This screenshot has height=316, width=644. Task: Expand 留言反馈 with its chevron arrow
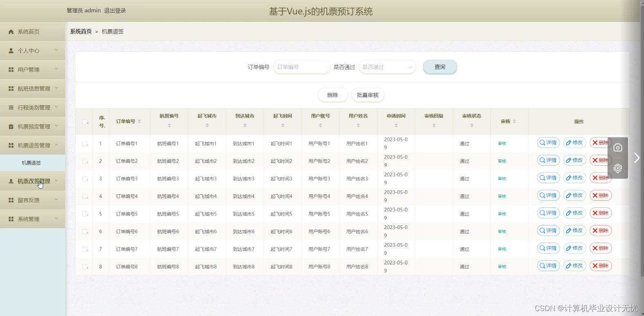[56, 200]
